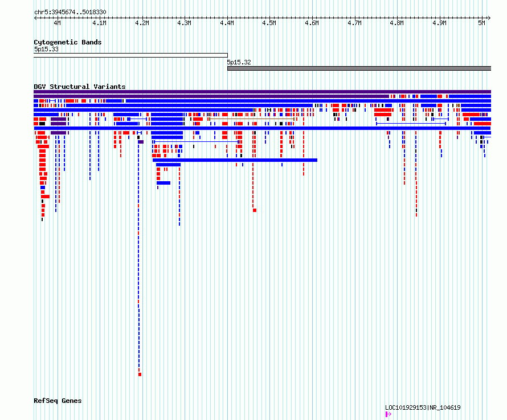
Task: Click the 5M ruler tick label
Action: pos(482,23)
